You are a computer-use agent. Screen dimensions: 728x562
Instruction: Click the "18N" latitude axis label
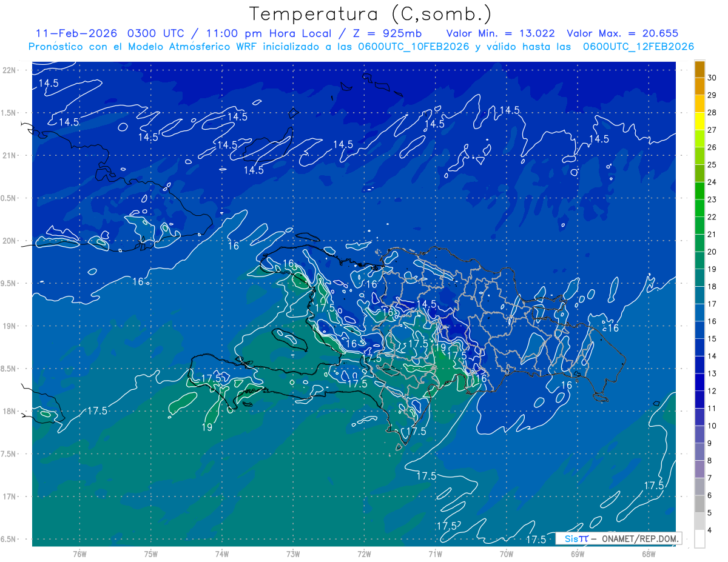point(10,411)
